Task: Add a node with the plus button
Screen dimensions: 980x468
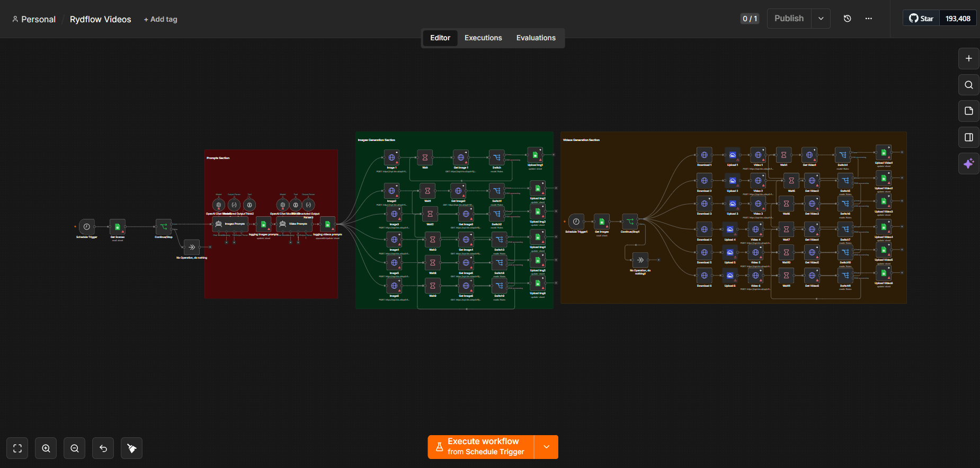Action: [x=968, y=58]
